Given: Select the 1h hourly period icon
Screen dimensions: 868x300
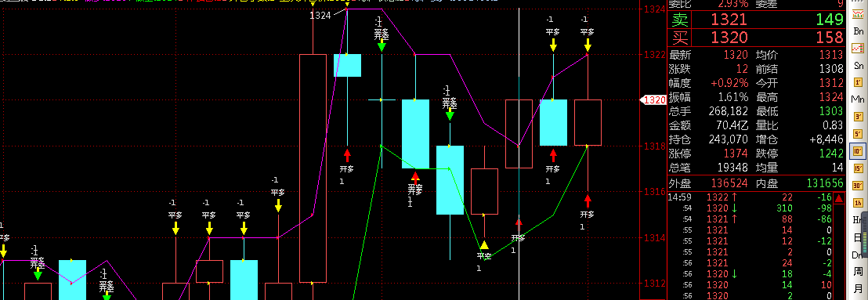Looking at the screenshot, I should tap(858, 202).
